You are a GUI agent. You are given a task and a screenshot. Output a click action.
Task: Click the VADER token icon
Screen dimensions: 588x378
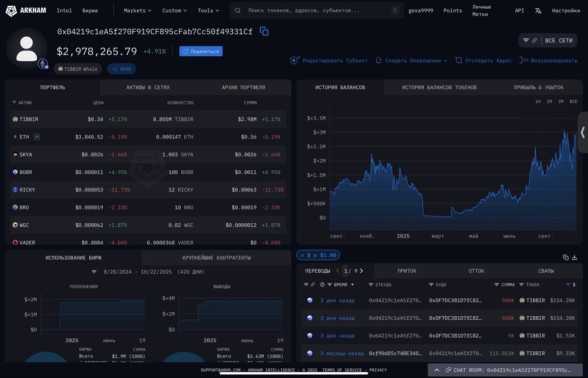point(15,242)
